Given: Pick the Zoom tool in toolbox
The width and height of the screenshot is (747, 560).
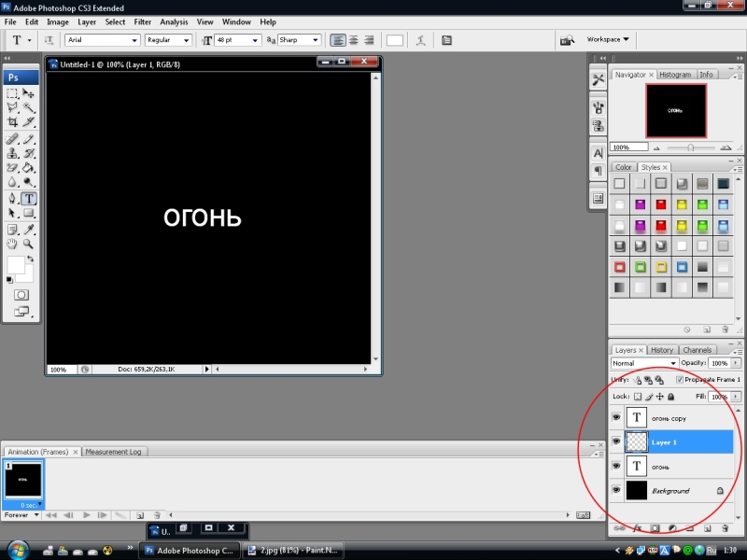Looking at the screenshot, I should coord(29,244).
